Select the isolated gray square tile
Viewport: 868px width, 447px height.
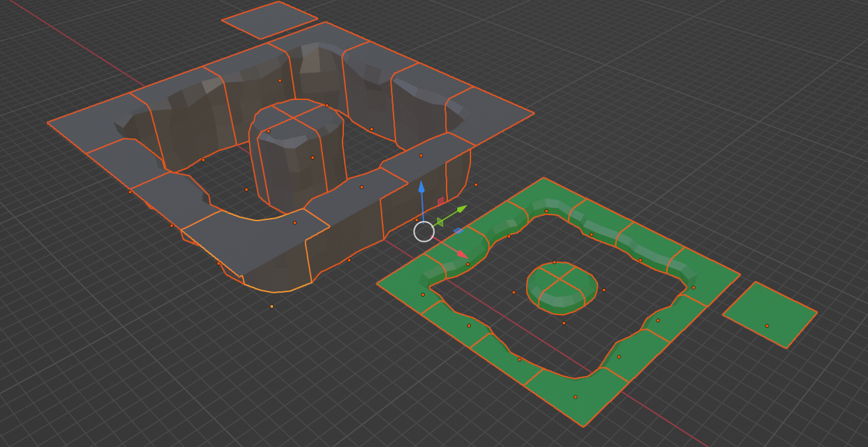click(x=270, y=20)
